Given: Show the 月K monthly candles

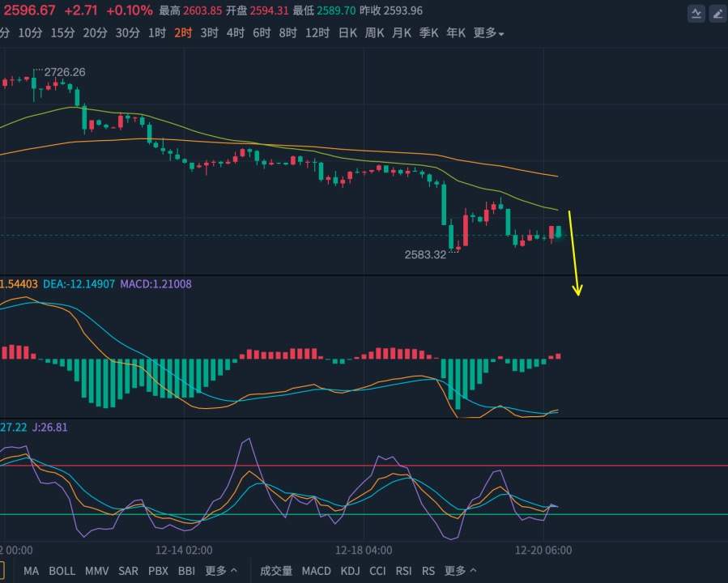Looking at the screenshot, I should coord(402,33).
